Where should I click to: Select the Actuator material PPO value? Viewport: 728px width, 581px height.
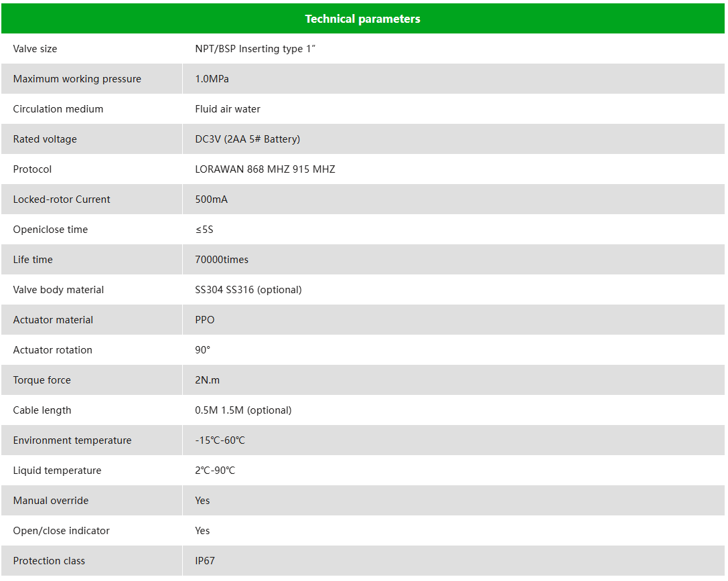point(205,320)
